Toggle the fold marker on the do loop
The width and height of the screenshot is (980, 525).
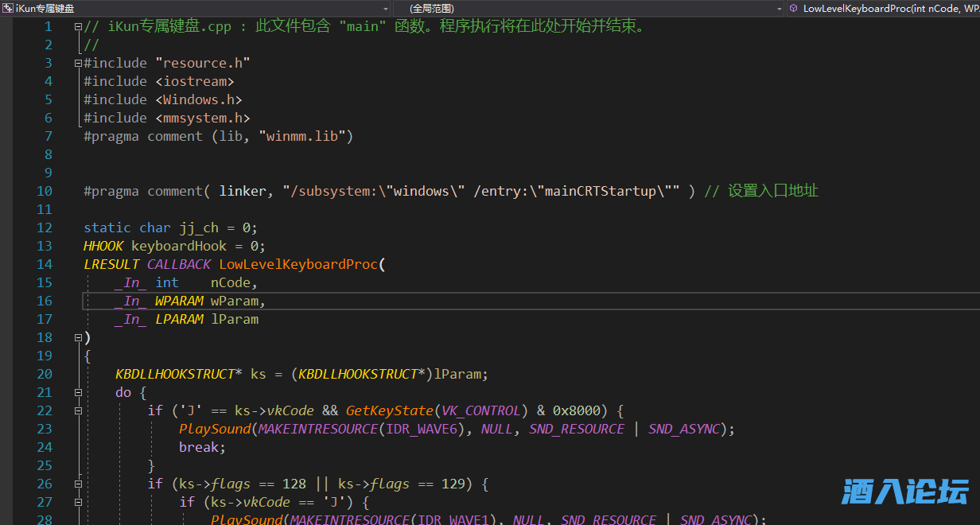78,392
